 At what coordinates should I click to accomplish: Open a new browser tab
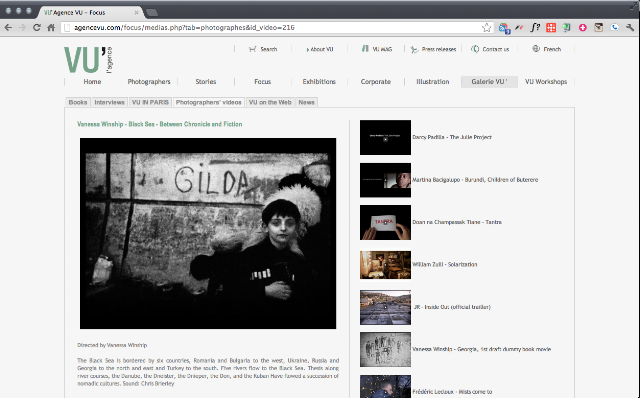[x=152, y=12]
